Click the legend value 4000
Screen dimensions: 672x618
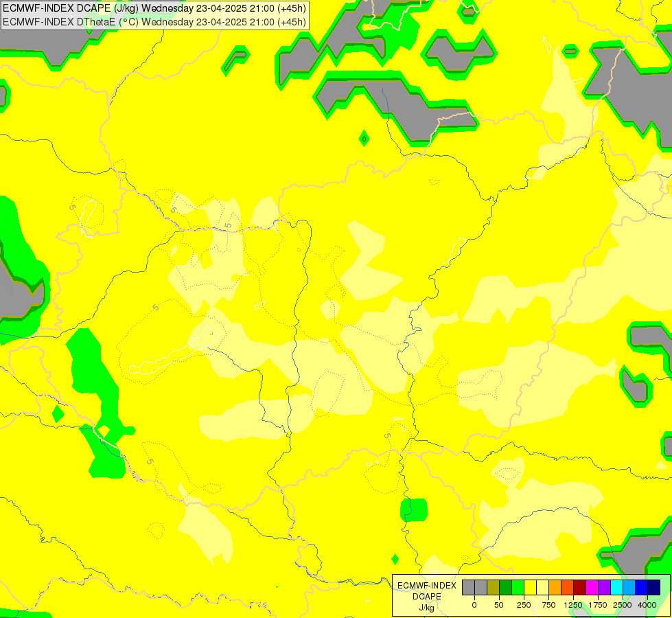(647, 605)
